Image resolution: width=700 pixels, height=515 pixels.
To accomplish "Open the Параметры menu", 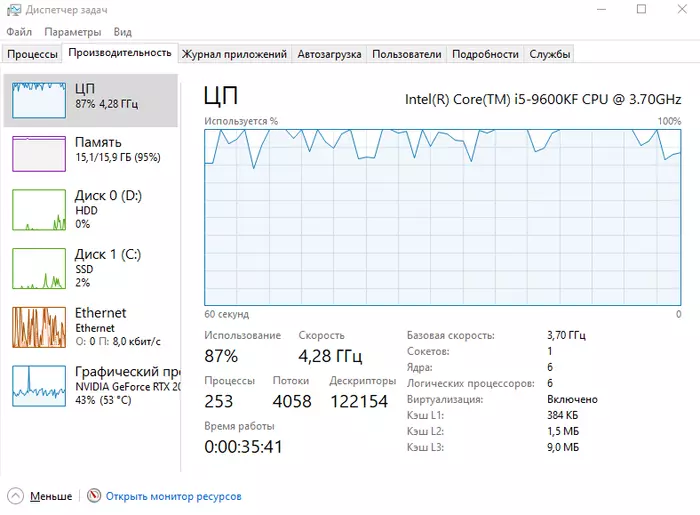I will pos(73,32).
